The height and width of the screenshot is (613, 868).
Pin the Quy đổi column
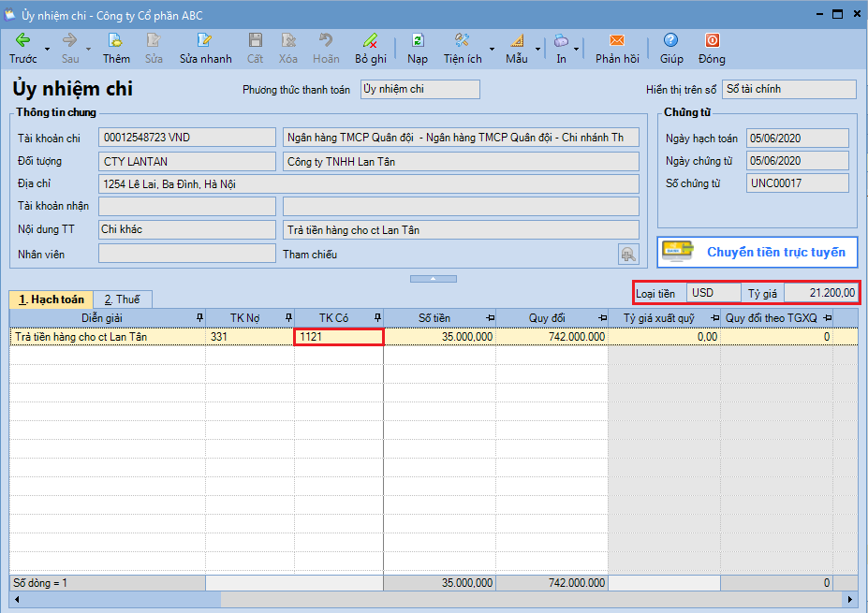(602, 317)
